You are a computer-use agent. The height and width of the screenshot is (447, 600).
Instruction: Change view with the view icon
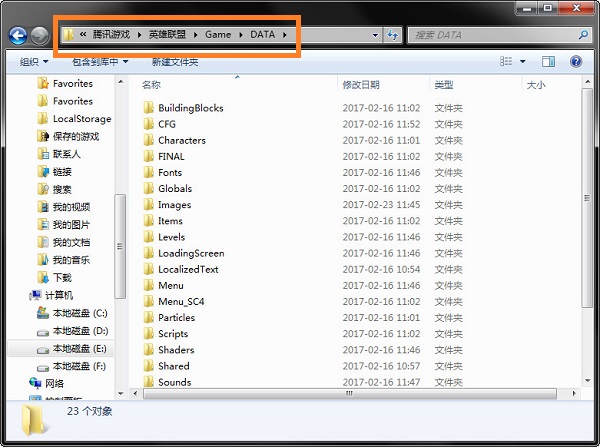tap(506, 62)
